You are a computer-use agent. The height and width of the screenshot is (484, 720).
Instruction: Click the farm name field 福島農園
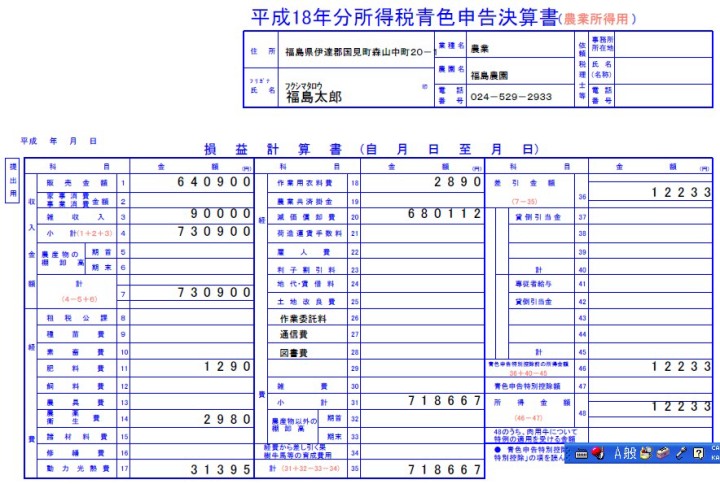489,75
